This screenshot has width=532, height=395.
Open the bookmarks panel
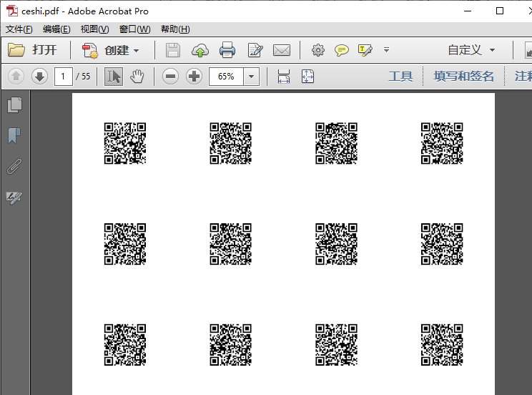click(x=14, y=135)
